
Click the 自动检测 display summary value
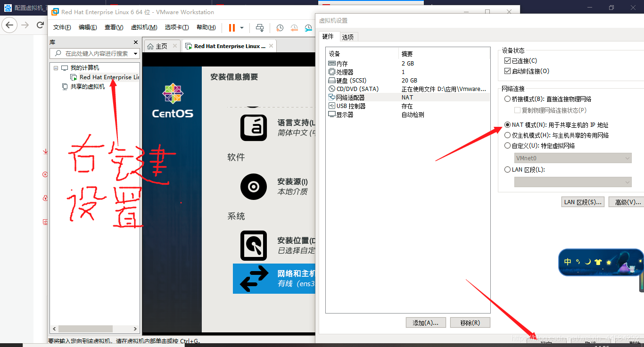(413, 114)
